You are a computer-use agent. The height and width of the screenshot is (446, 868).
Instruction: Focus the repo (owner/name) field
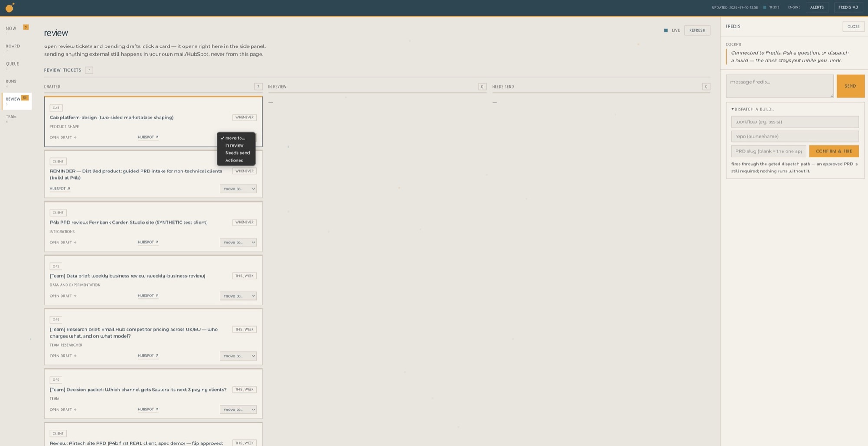point(794,136)
